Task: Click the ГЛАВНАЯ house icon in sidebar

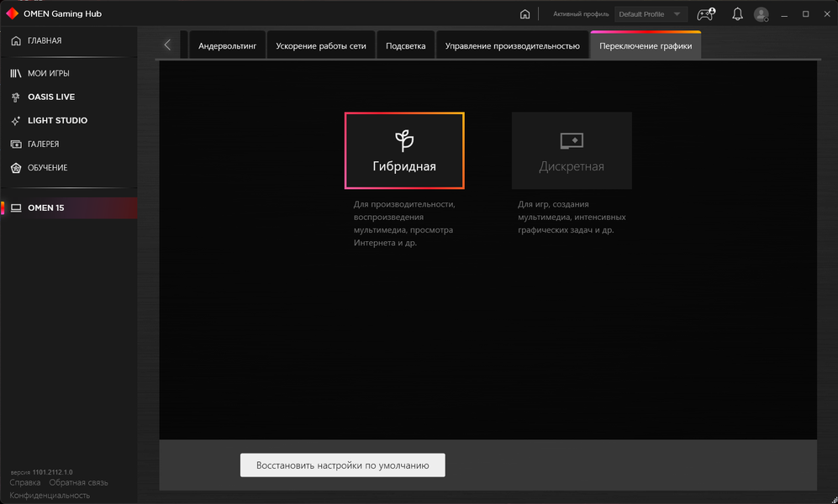Action: tap(16, 40)
